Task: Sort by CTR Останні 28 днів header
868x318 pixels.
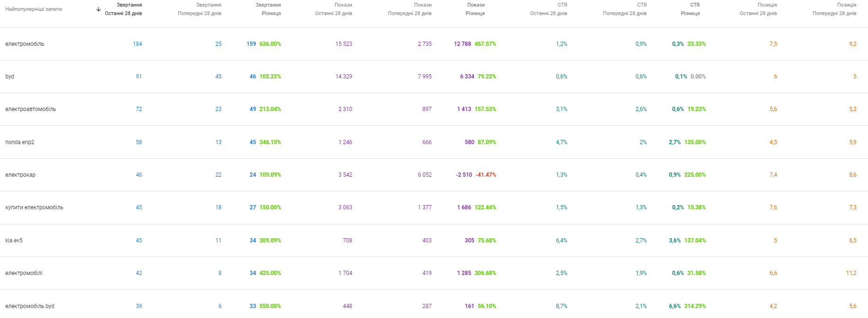Action: (548, 9)
